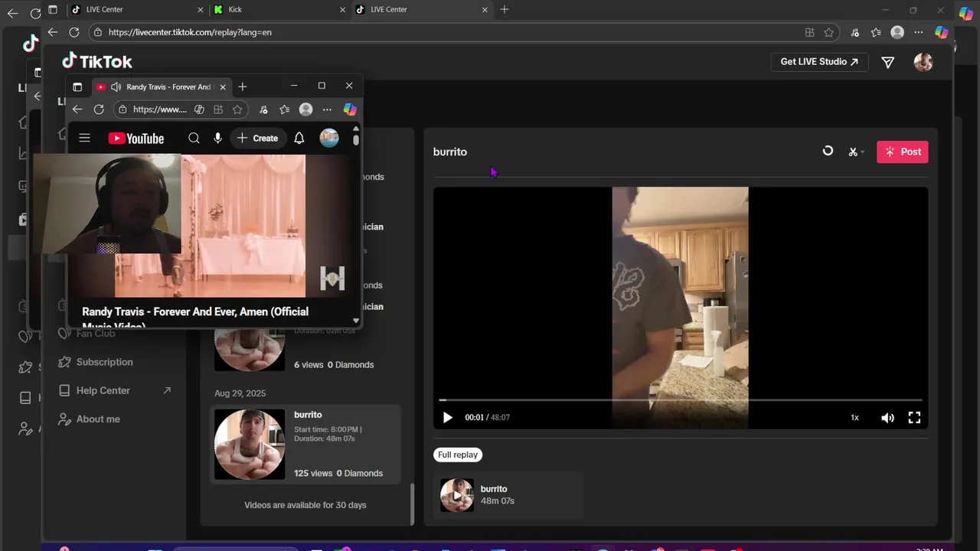Click '125 views' on burrito card
The width and height of the screenshot is (980, 551).
[313, 474]
